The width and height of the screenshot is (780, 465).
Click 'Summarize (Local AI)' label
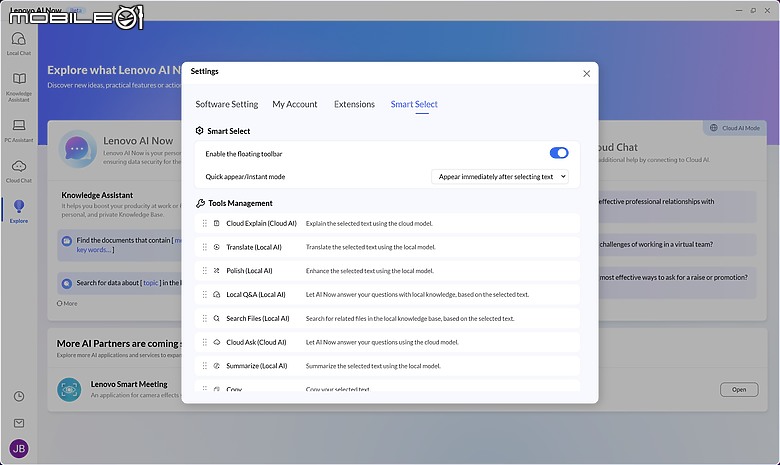point(257,366)
